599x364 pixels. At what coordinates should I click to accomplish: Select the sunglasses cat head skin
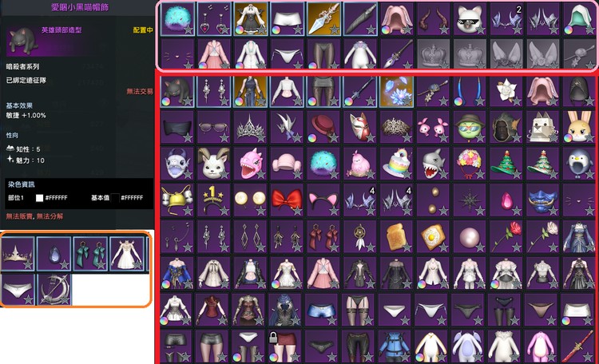click(x=470, y=18)
